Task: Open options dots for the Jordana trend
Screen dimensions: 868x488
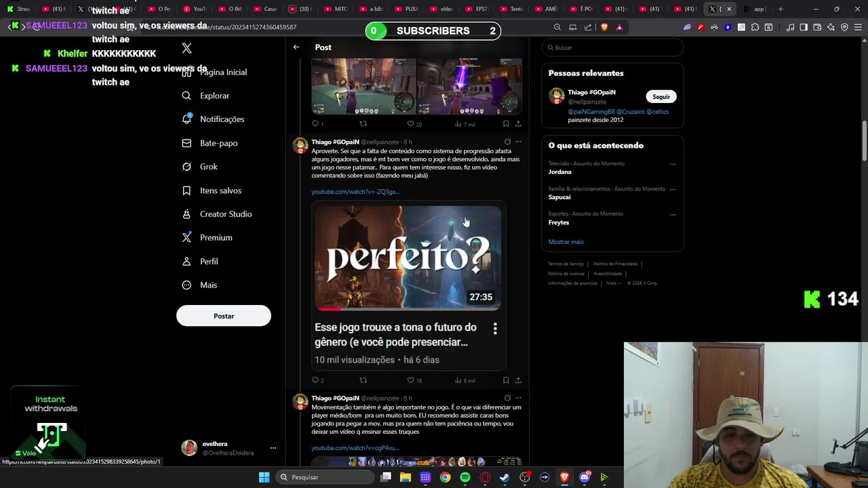Action: (x=673, y=164)
